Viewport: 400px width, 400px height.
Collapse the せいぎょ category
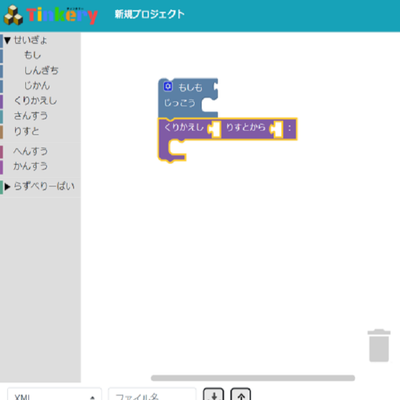[7, 40]
